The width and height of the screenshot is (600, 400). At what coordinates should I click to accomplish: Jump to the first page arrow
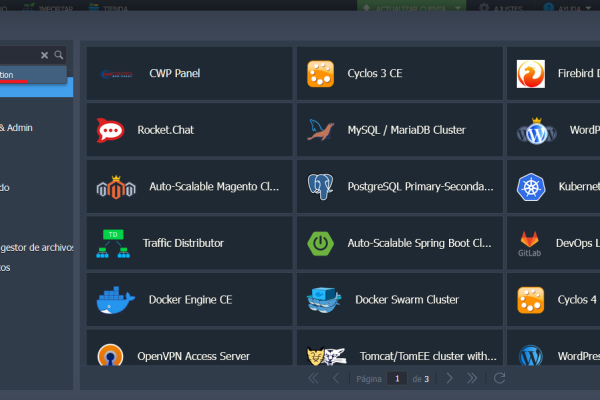tap(313, 379)
